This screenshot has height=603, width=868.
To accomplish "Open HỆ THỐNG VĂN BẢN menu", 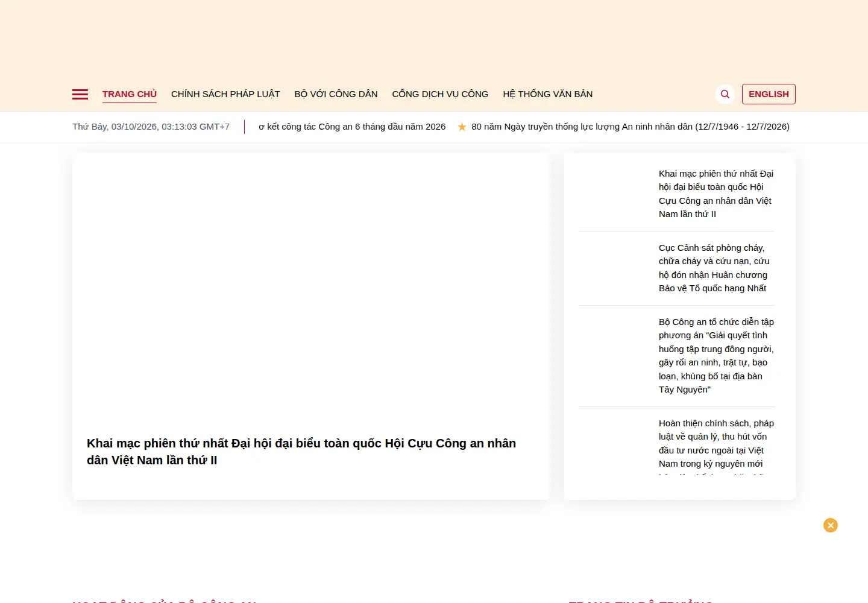I will coord(548,94).
